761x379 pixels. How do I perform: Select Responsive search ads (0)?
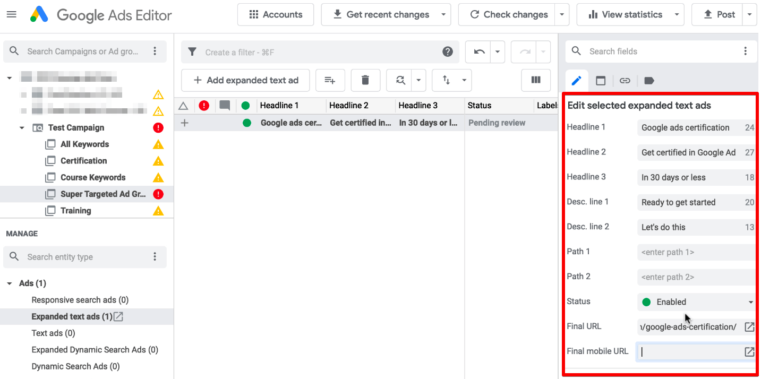pyautogui.click(x=80, y=300)
